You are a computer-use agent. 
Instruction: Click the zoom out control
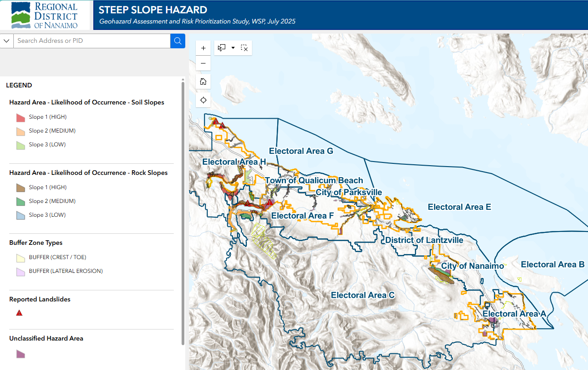pyautogui.click(x=203, y=64)
